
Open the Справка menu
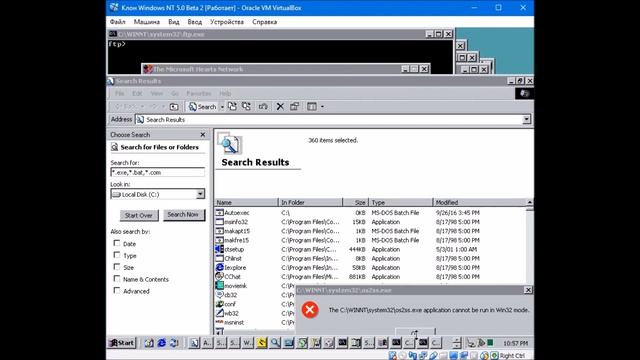point(264,22)
